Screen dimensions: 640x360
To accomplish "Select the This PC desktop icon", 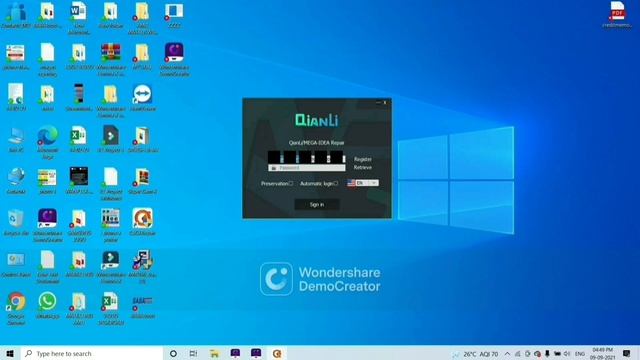I will click(16, 139).
